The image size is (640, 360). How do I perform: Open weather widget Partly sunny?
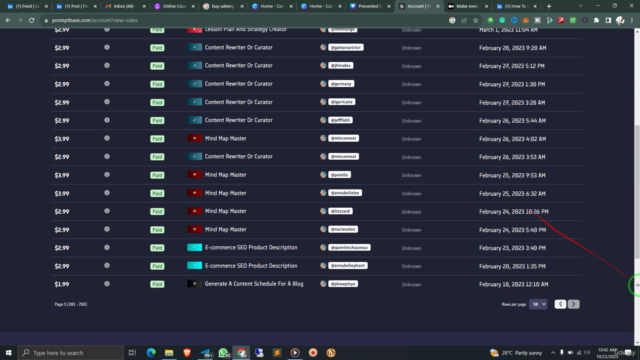(x=516, y=353)
